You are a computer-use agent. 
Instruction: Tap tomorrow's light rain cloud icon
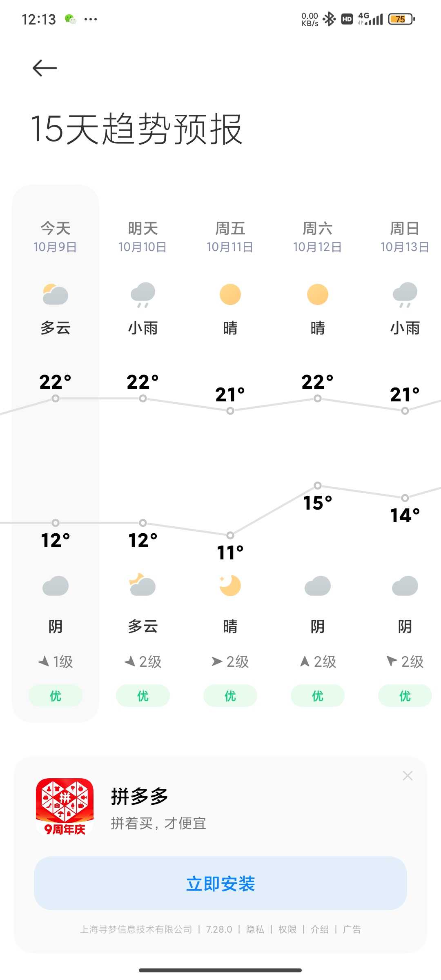pos(143,294)
